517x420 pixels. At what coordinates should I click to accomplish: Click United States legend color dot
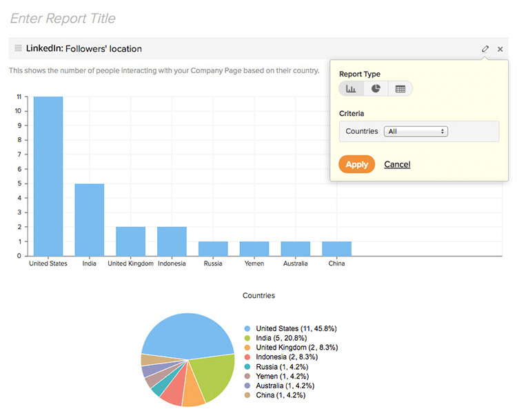coord(247,328)
